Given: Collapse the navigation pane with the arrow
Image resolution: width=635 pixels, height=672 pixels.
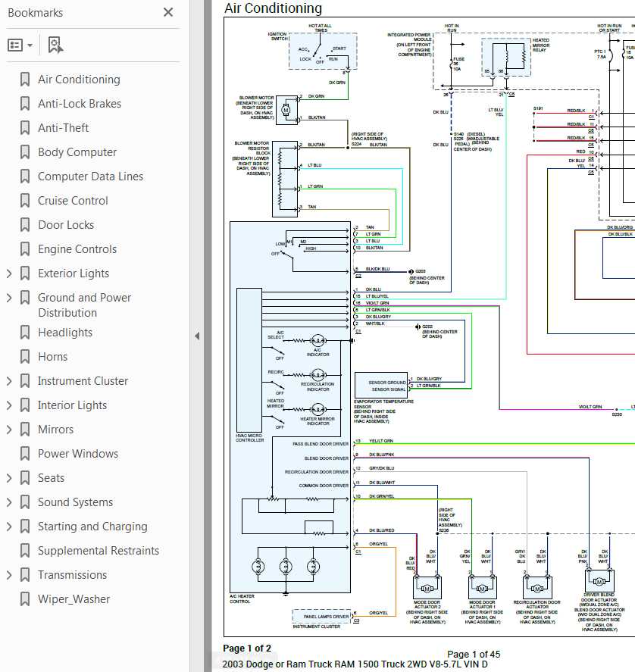Looking at the screenshot, I should tap(197, 336).
